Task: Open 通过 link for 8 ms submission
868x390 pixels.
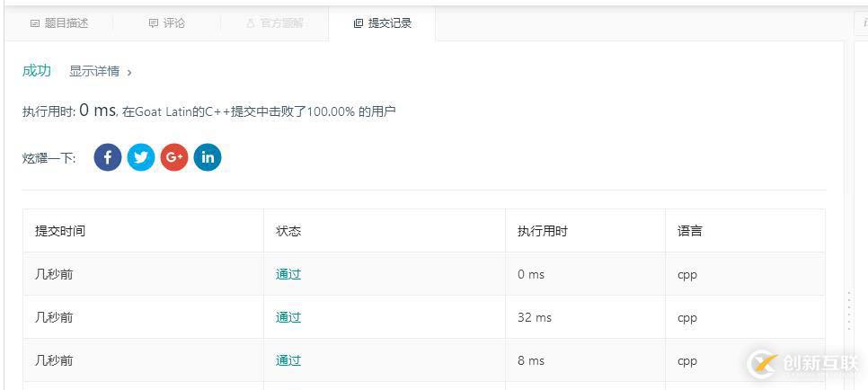Action: (x=288, y=360)
